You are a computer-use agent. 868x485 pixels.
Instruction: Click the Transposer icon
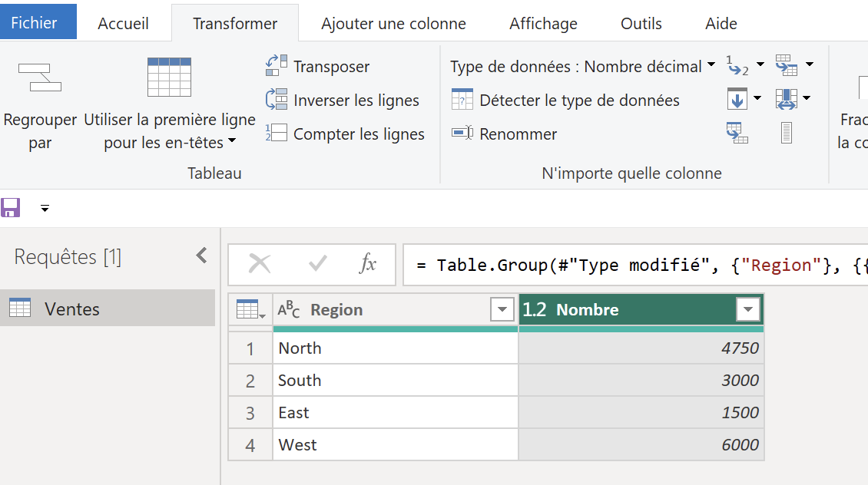click(277, 65)
